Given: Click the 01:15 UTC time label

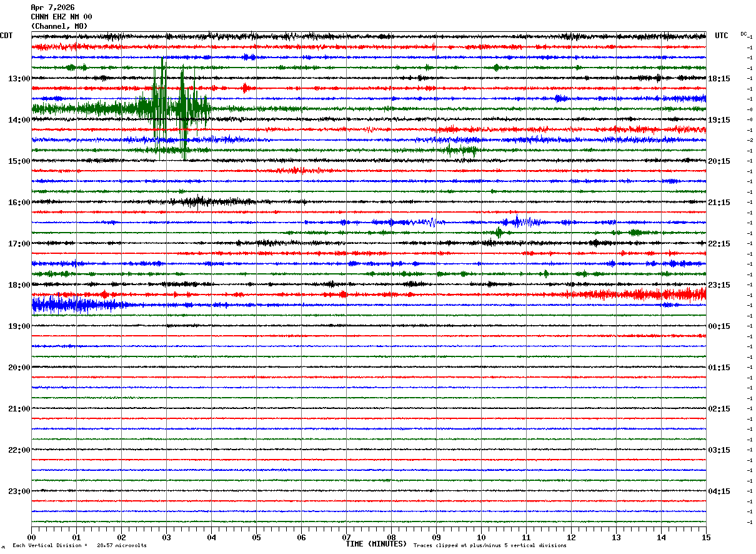Looking at the screenshot, I should (x=719, y=368).
